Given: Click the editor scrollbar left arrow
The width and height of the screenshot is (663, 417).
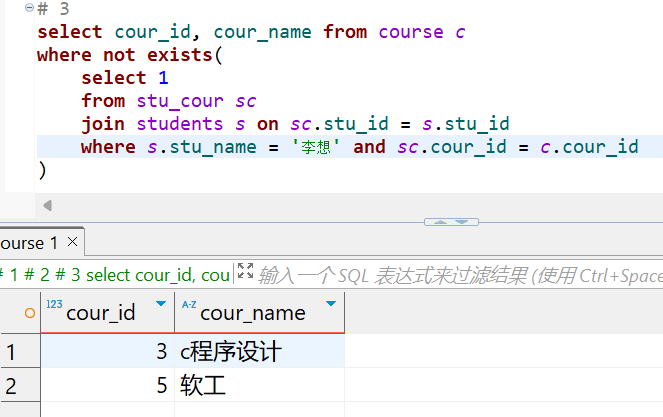Looking at the screenshot, I should pyautogui.click(x=46, y=205).
